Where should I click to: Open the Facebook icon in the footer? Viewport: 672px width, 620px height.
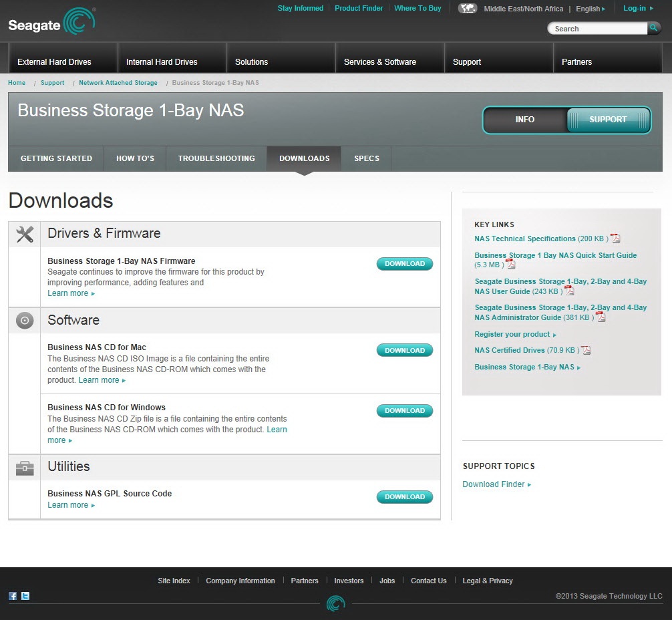pos(13,596)
